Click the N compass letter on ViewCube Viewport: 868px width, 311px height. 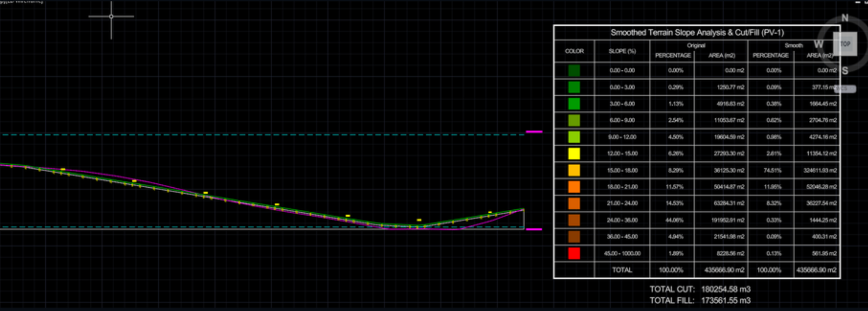(845, 18)
